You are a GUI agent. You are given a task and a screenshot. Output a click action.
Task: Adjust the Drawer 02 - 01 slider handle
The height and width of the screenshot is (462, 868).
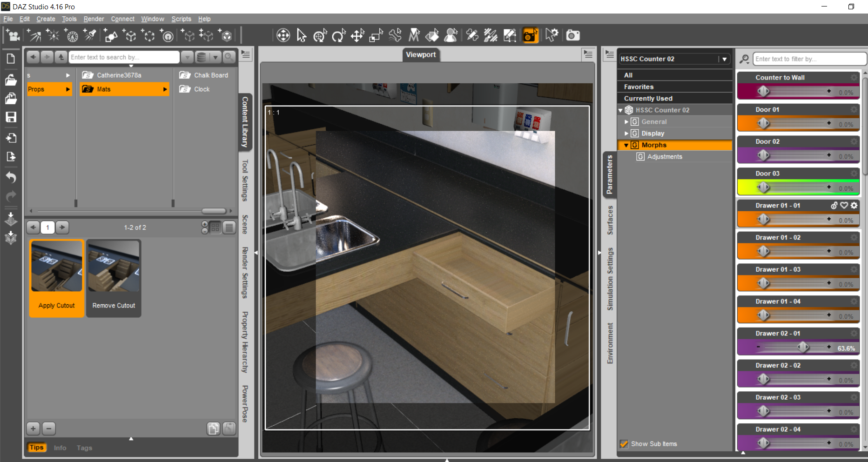[803, 347]
